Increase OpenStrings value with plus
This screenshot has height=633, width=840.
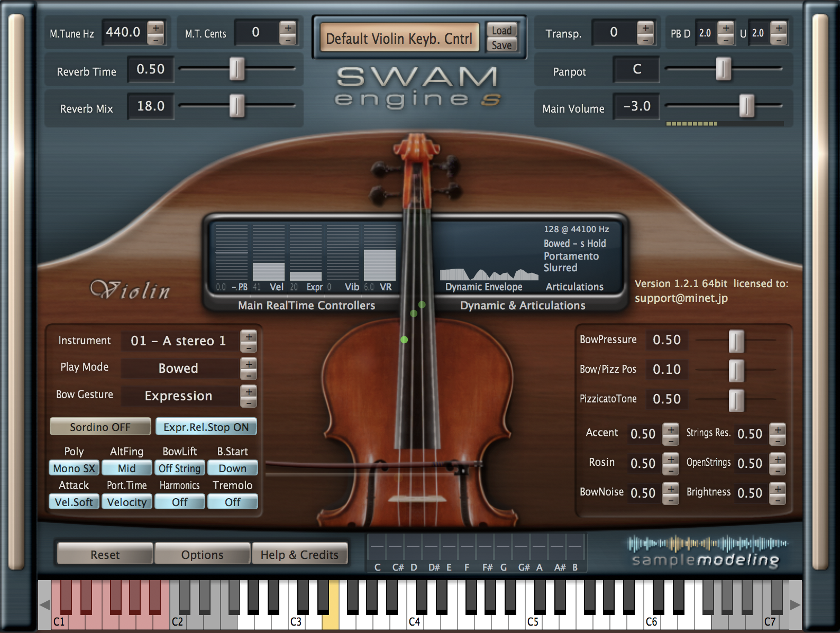point(778,459)
